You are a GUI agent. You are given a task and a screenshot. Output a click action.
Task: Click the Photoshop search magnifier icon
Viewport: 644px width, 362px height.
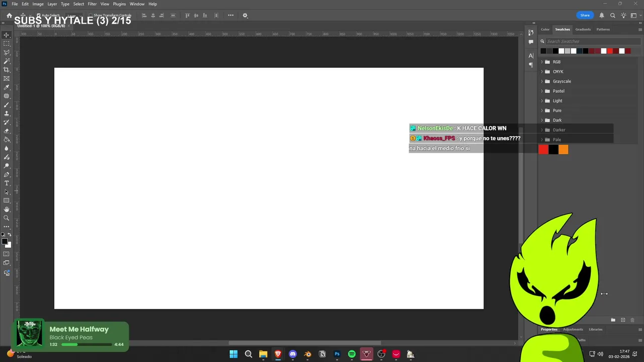612,16
